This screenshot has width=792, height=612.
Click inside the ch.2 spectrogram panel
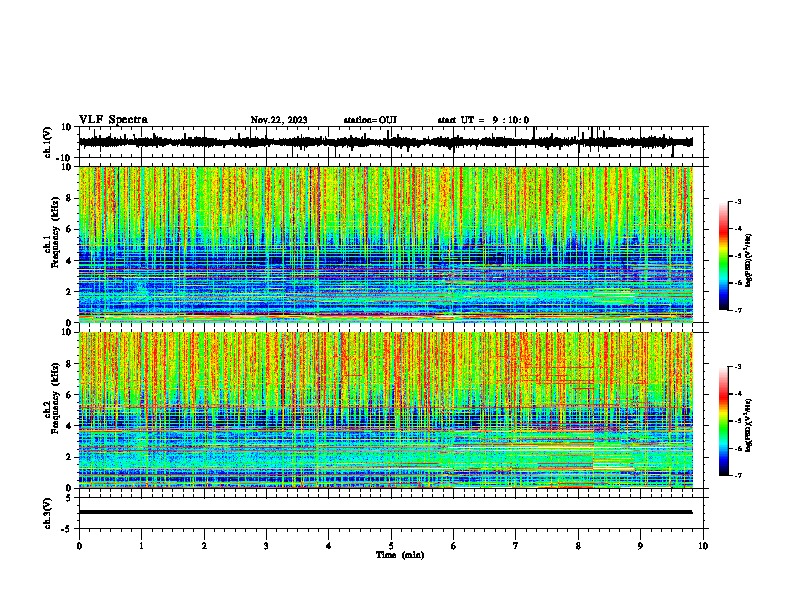point(386,410)
